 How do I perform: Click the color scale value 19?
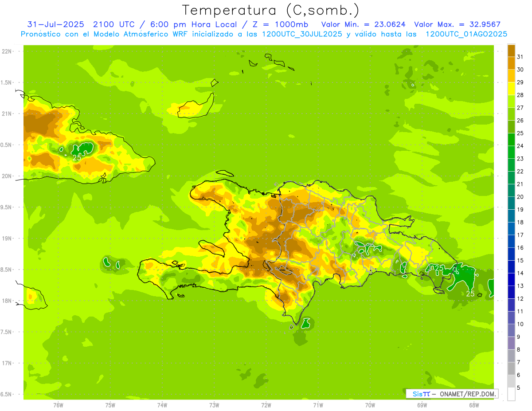[x=520, y=210]
